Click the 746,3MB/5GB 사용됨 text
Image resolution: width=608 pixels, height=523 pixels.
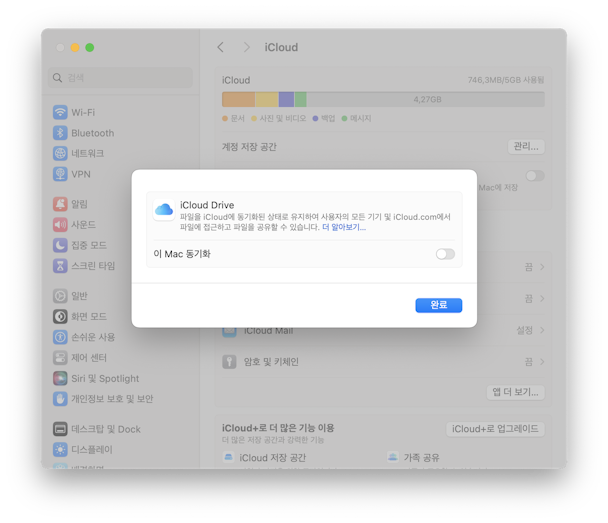point(506,80)
